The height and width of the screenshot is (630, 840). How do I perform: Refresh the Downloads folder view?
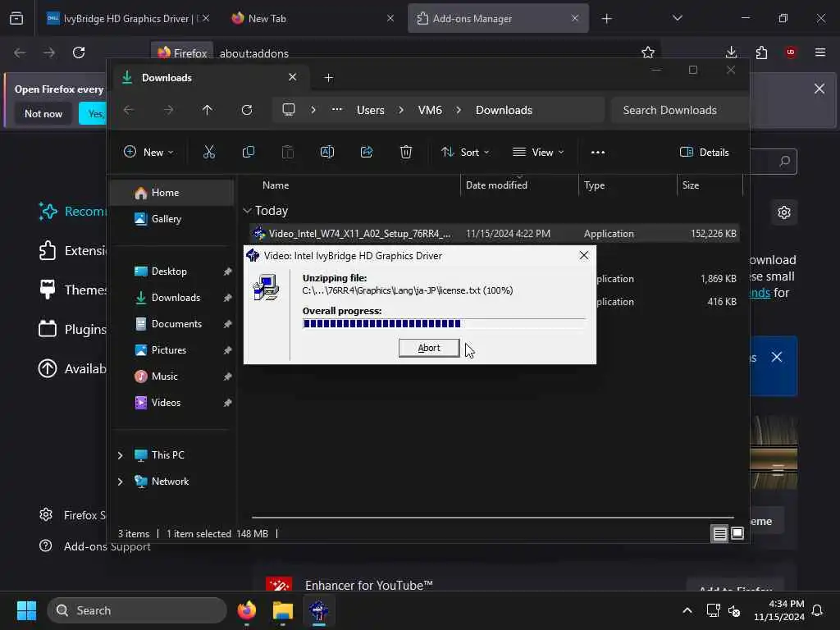pyautogui.click(x=246, y=110)
